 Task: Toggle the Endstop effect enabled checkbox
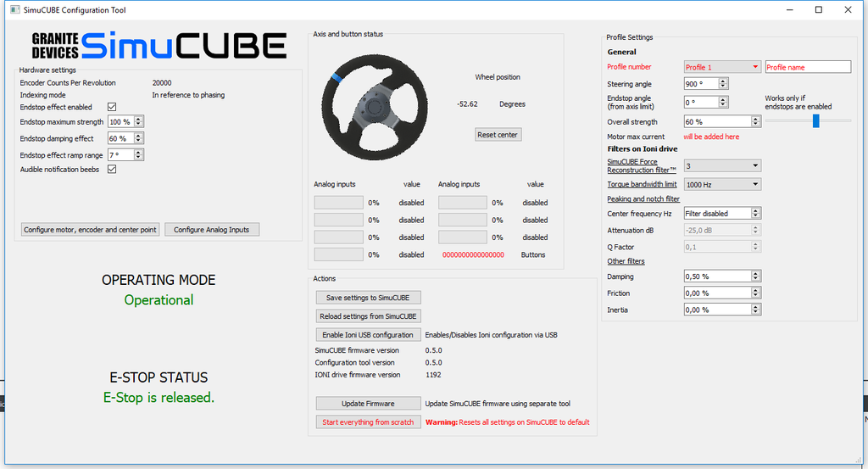[x=112, y=107]
